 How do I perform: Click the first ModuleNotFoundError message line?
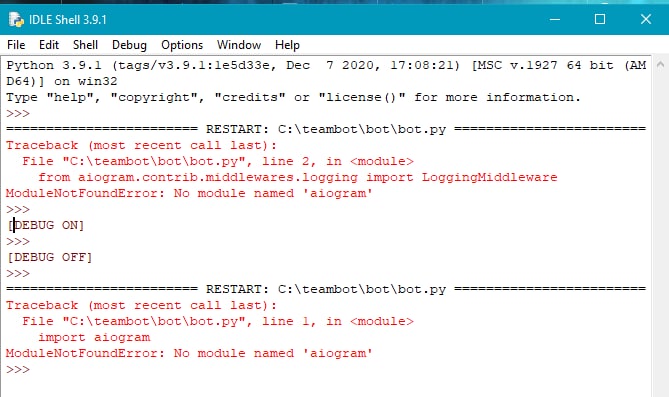(189, 193)
